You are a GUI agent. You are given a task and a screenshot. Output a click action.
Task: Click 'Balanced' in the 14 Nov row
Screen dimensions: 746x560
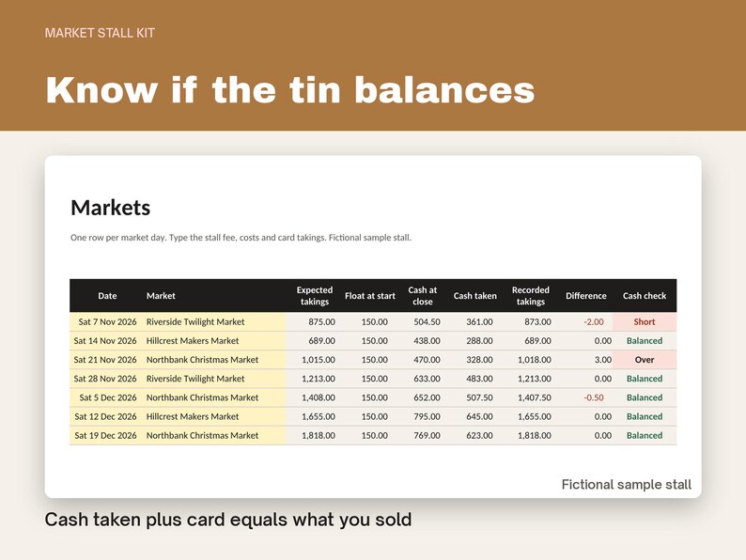645,341
